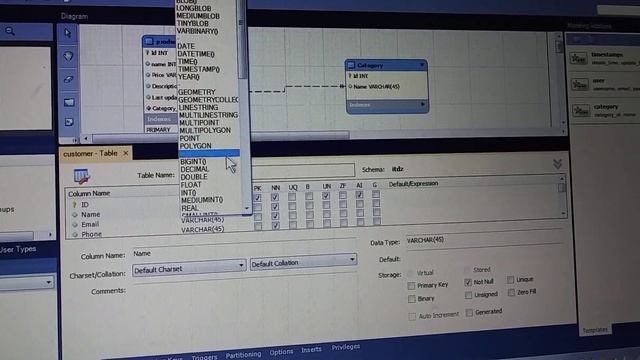Image resolution: width=640 pixels, height=360 pixels.
Task: Select the new layer tool
Action: pos(69,102)
